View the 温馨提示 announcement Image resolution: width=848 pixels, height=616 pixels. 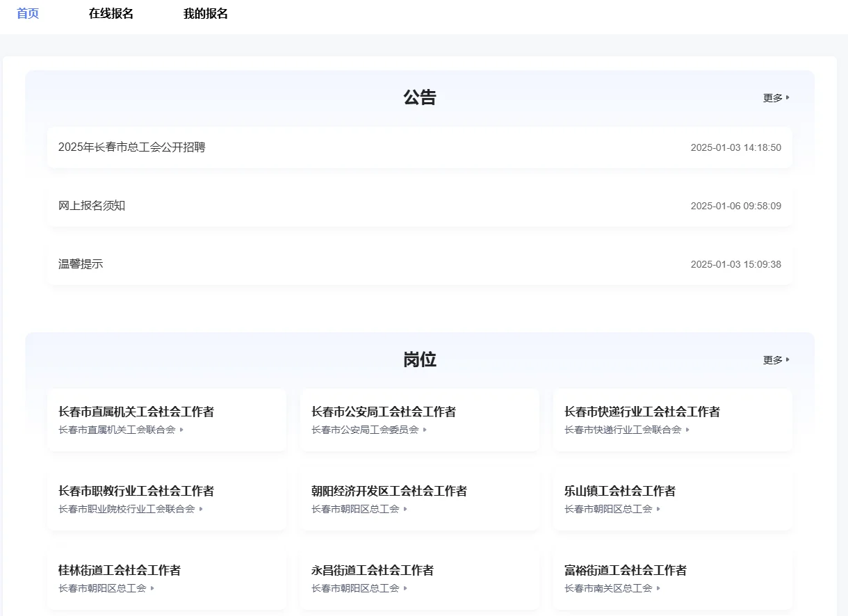81,264
